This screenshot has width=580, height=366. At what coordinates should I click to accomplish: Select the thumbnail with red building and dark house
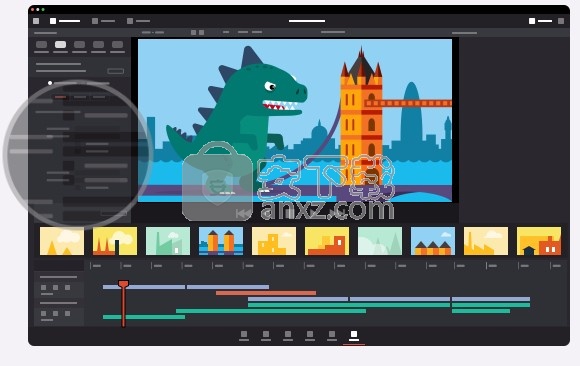pyautogui.click(x=539, y=241)
